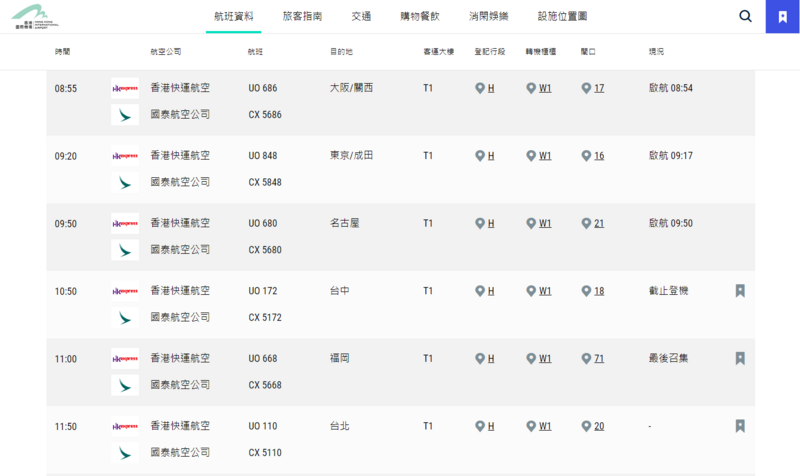Click Cathay Pacific logo beside CX 5172

125,317
